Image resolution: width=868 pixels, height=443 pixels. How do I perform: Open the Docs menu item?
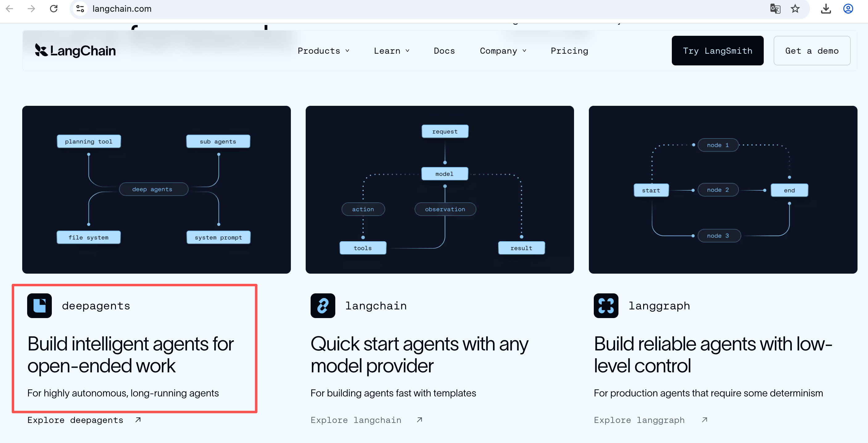tap(444, 51)
